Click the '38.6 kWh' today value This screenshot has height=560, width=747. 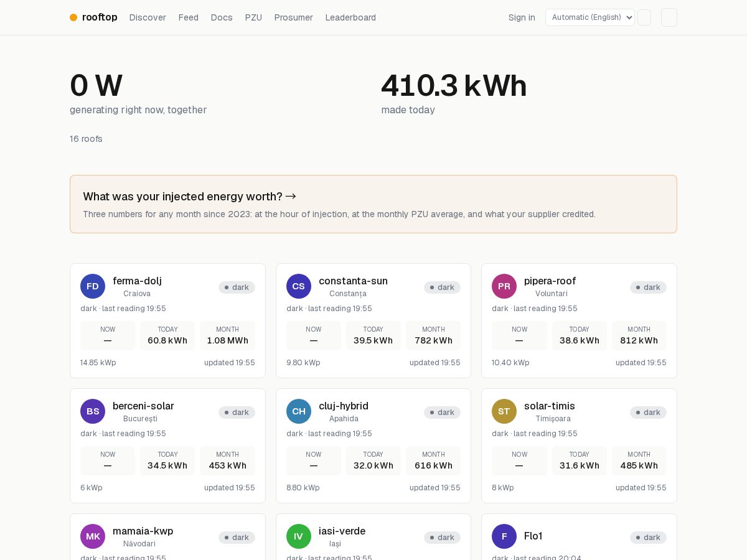pos(579,340)
